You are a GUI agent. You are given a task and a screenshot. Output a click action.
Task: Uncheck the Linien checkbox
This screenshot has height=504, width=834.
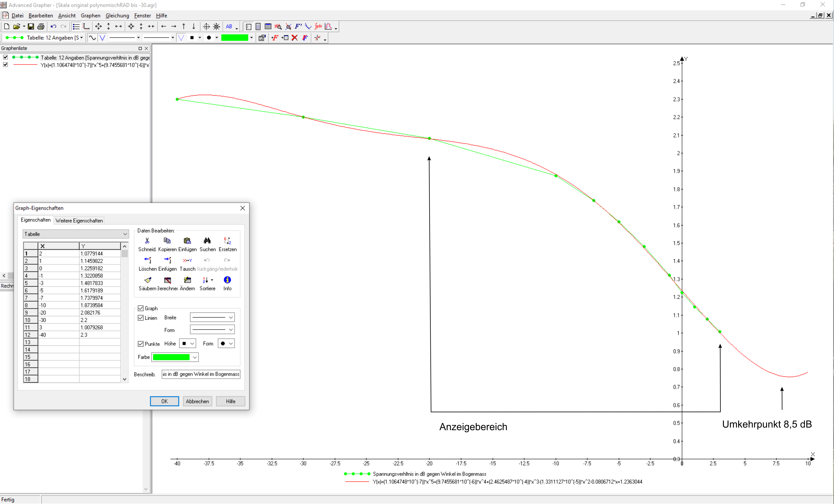click(x=141, y=318)
